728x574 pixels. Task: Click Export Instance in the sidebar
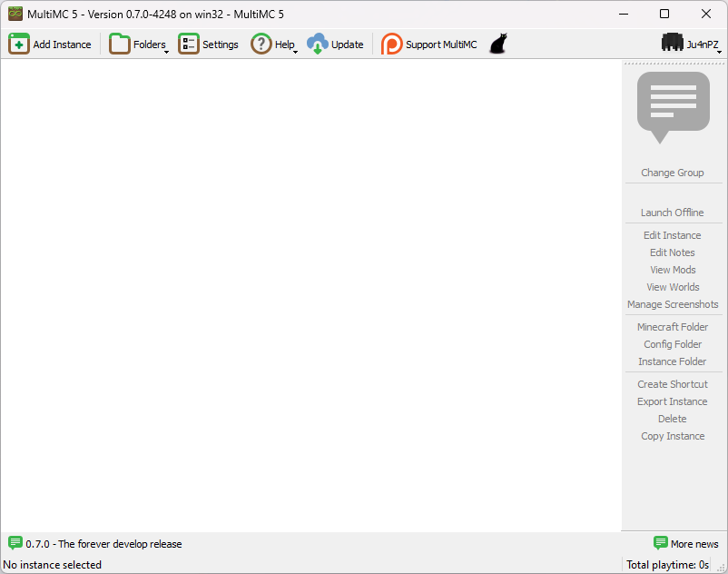[672, 401]
